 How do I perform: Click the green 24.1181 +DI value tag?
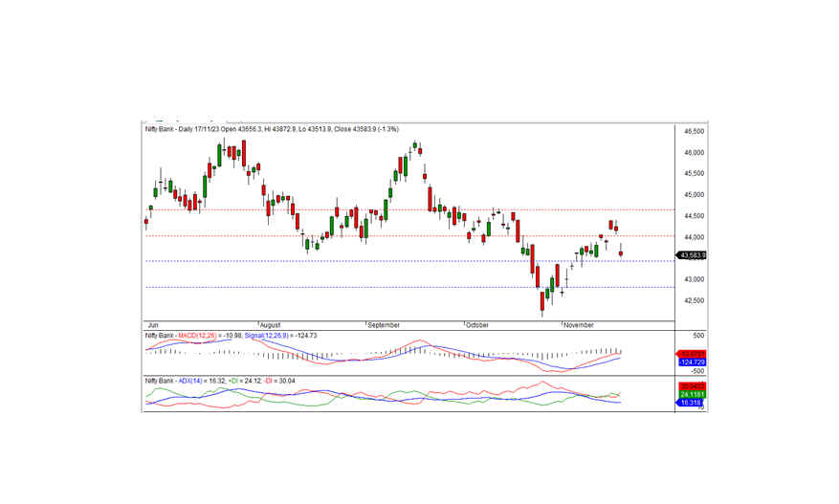click(692, 394)
